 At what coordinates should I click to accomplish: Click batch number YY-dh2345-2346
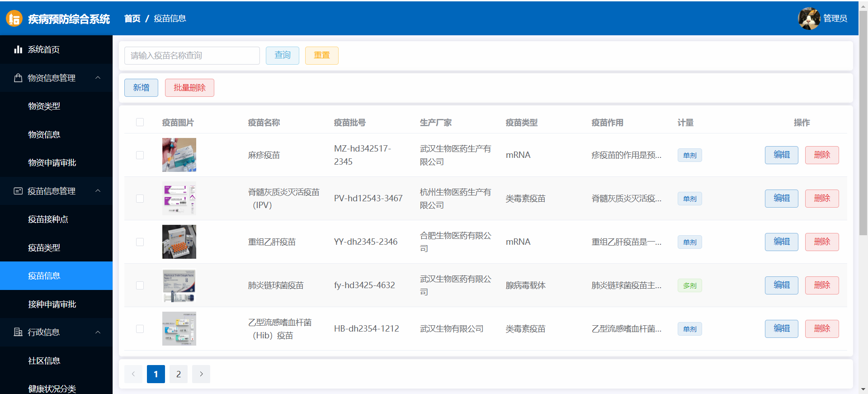[x=366, y=242]
